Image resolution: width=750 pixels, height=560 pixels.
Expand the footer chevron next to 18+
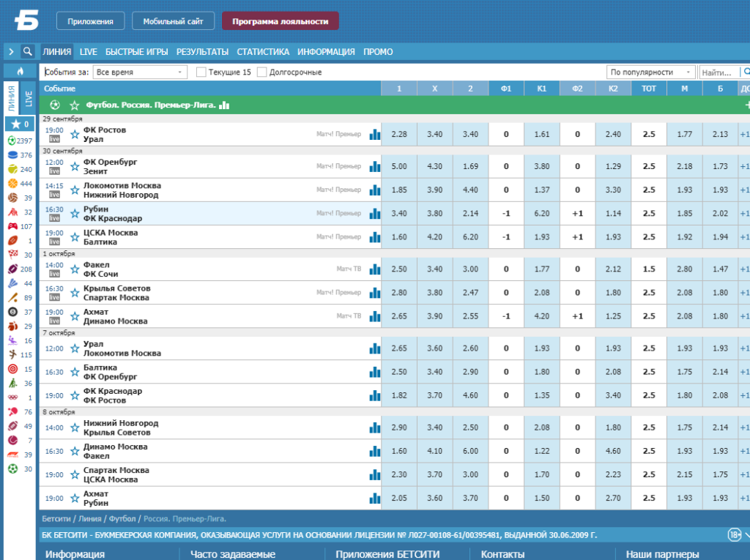746,534
